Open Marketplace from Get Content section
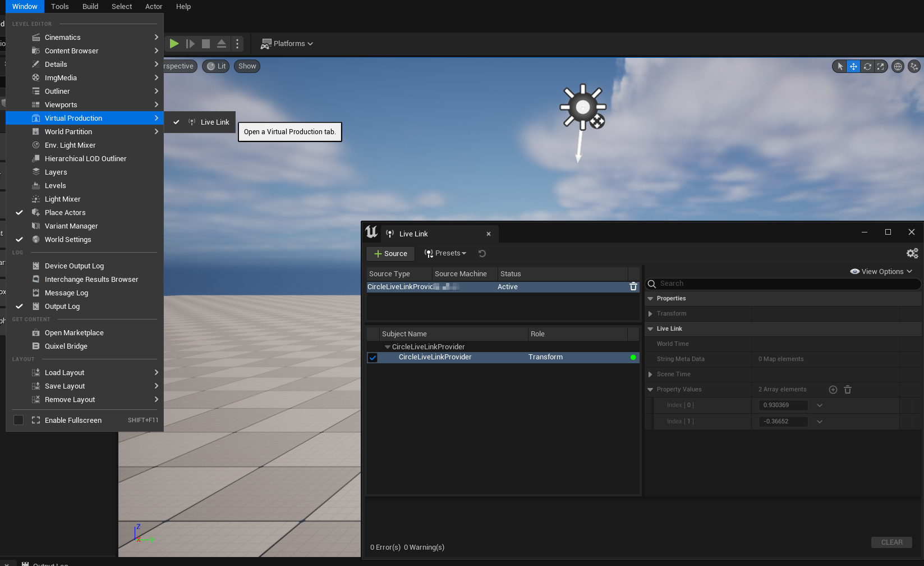Image resolution: width=924 pixels, height=566 pixels. 84,332
